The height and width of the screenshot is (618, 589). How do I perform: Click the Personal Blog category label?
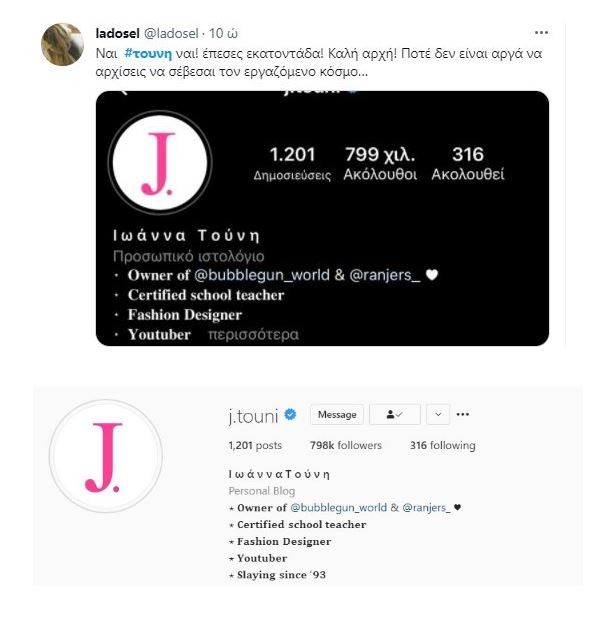click(x=262, y=491)
